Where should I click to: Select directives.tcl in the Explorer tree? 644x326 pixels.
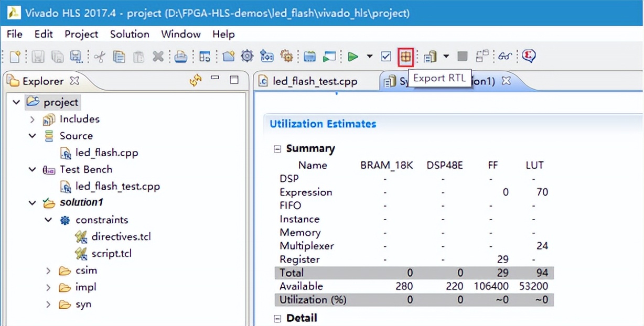point(121,236)
